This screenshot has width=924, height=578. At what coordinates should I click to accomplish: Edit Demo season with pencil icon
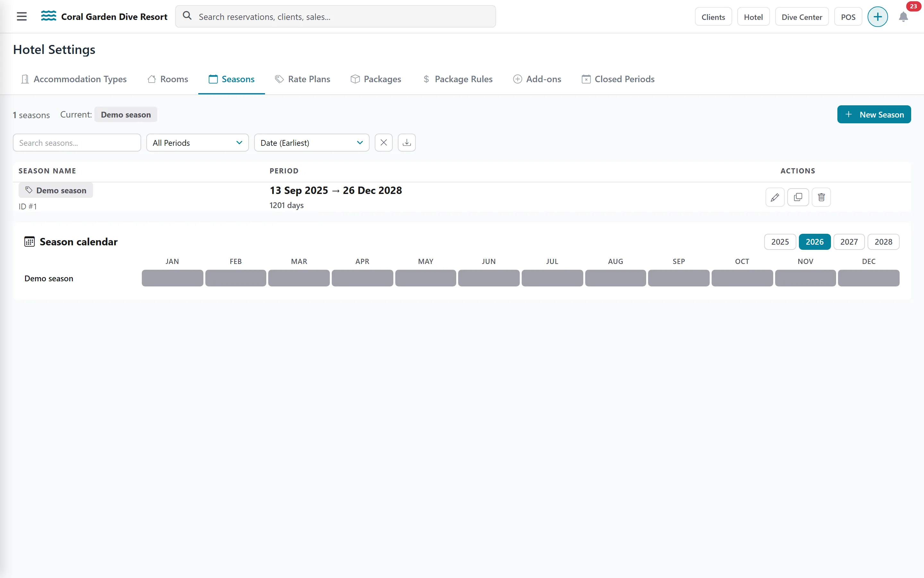pyautogui.click(x=775, y=197)
